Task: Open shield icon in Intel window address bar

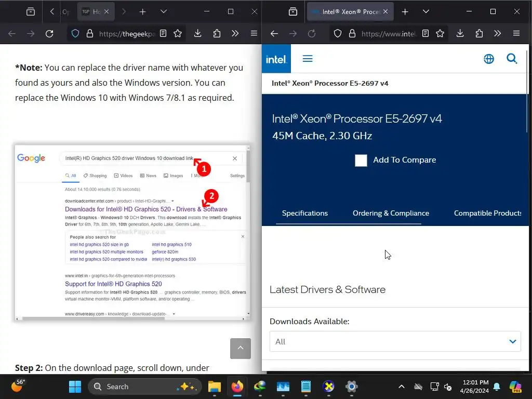Action: click(x=338, y=34)
